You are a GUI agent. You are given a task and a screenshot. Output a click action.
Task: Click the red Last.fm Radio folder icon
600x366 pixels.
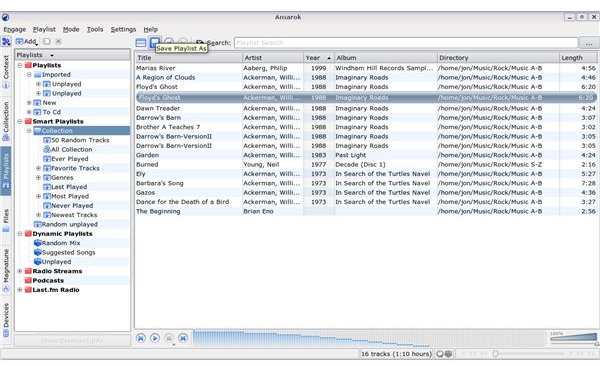pyautogui.click(x=28, y=290)
